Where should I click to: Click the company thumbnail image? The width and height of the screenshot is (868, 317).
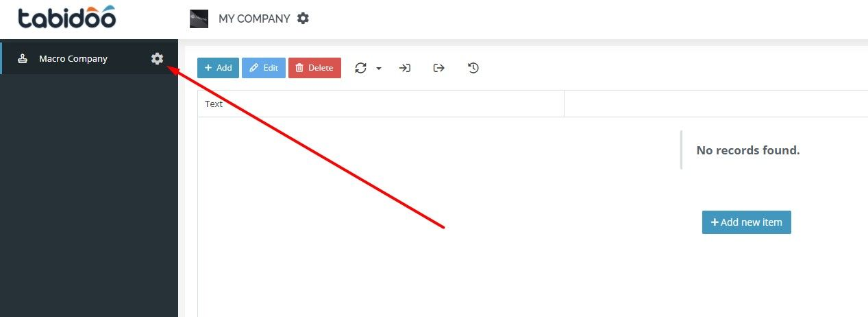click(x=199, y=19)
